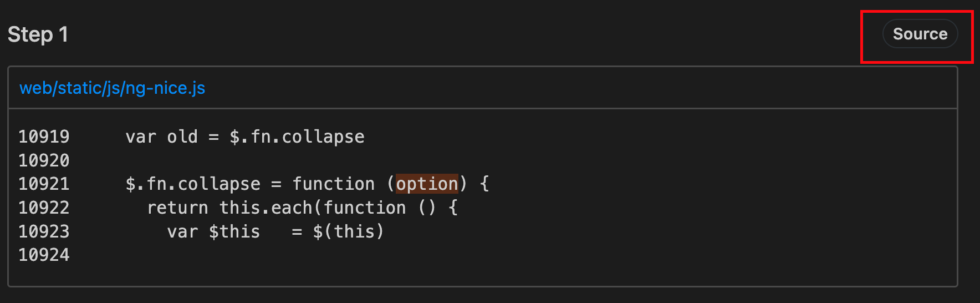Open the web/static/js/ng-nice.js file link

(112, 88)
